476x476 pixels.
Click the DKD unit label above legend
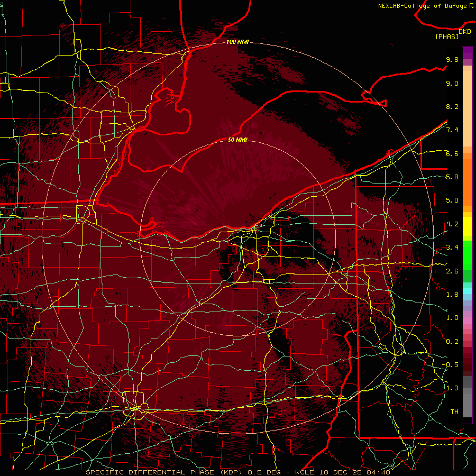point(465,32)
